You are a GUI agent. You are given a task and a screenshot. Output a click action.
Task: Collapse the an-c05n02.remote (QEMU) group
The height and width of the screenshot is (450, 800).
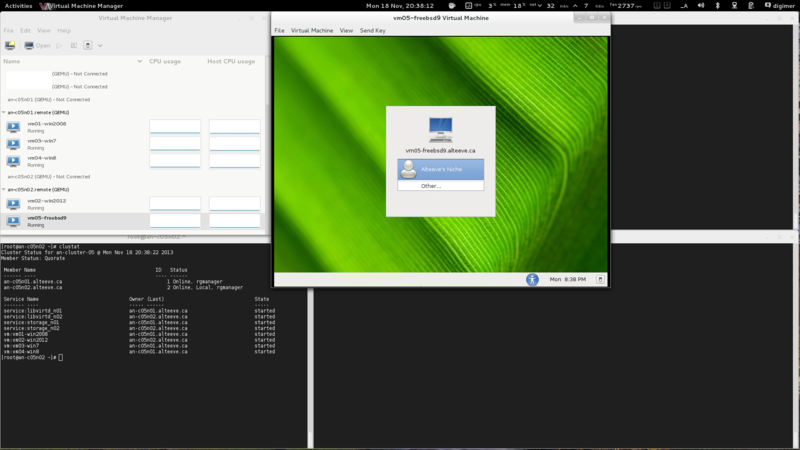(4, 189)
